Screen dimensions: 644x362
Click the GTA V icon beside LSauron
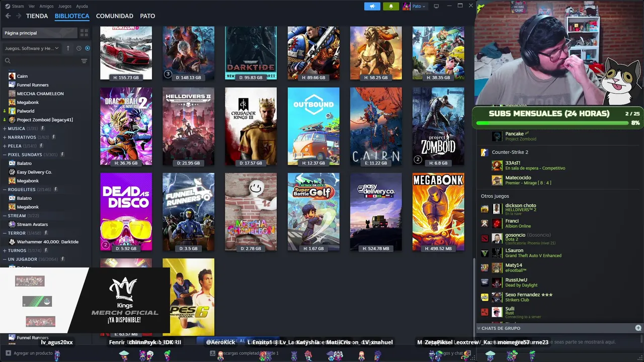485,253
